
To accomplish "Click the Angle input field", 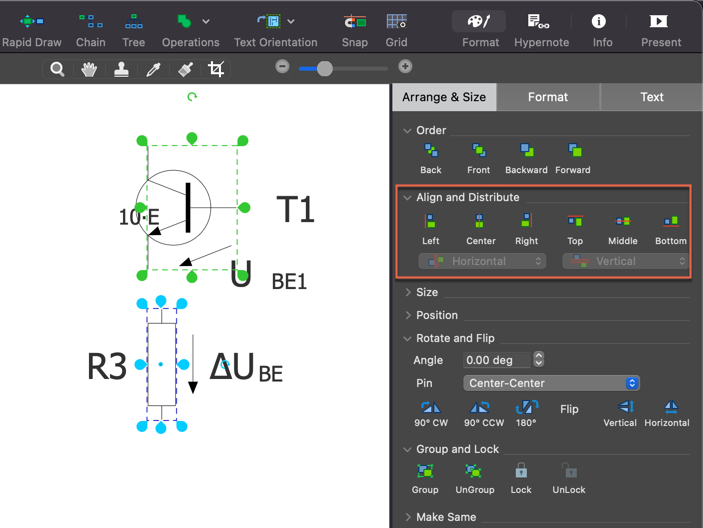I will coord(497,360).
